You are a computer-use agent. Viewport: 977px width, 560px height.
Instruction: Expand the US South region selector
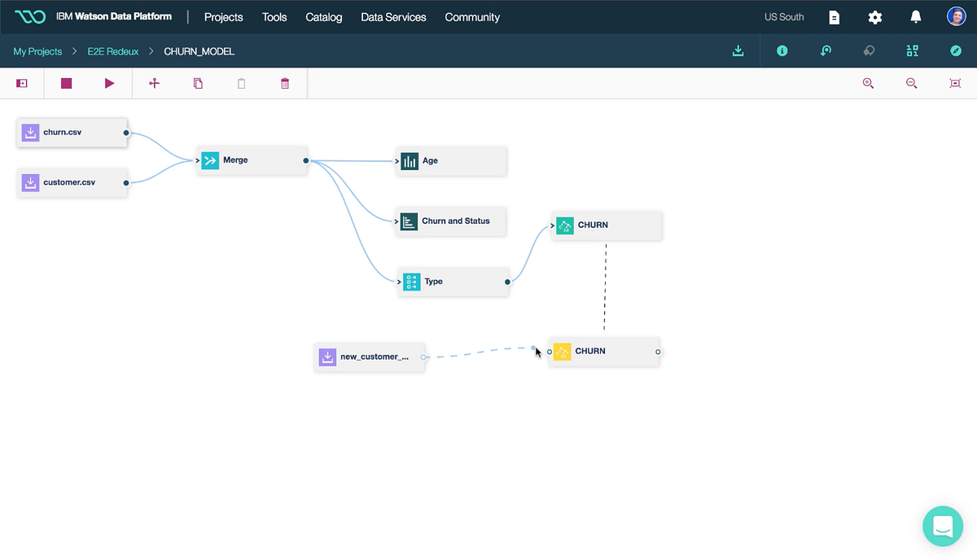pyautogui.click(x=783, y=16)
